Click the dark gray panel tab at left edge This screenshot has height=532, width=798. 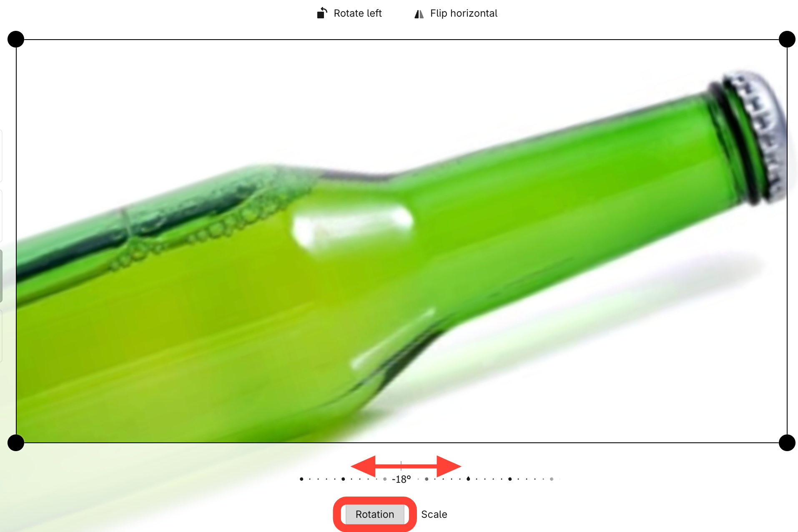click(1, 276)
